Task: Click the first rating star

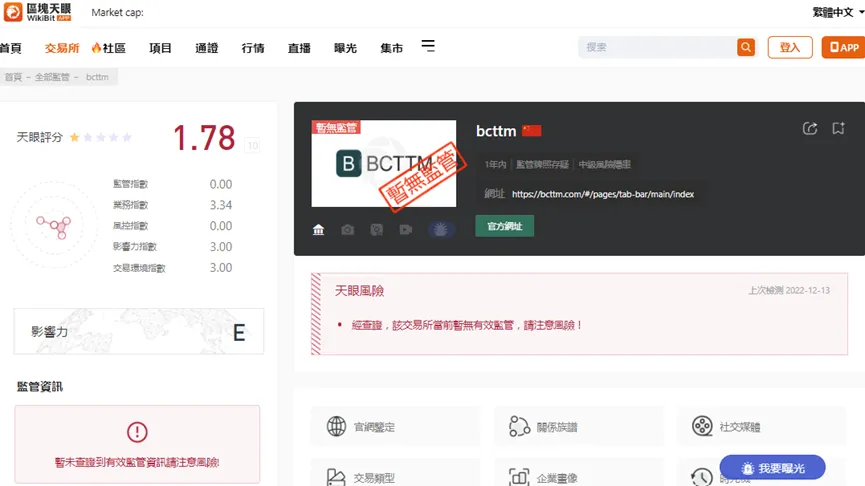Action: (74, 137)
